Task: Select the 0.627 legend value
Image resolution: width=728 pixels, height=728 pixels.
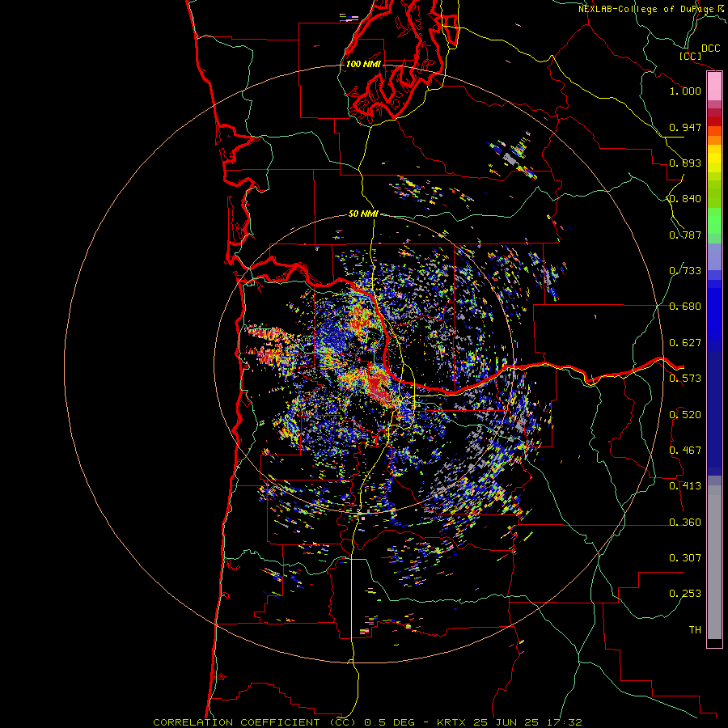Action: [x=685, y=343]
